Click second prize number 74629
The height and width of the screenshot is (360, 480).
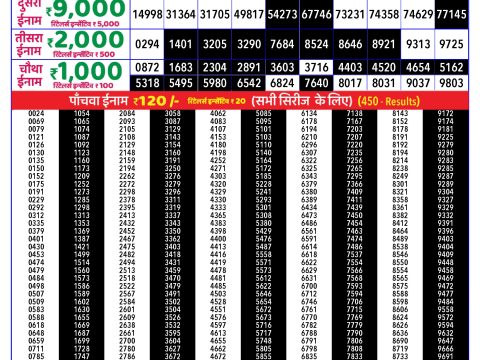(x=418, y=14)
